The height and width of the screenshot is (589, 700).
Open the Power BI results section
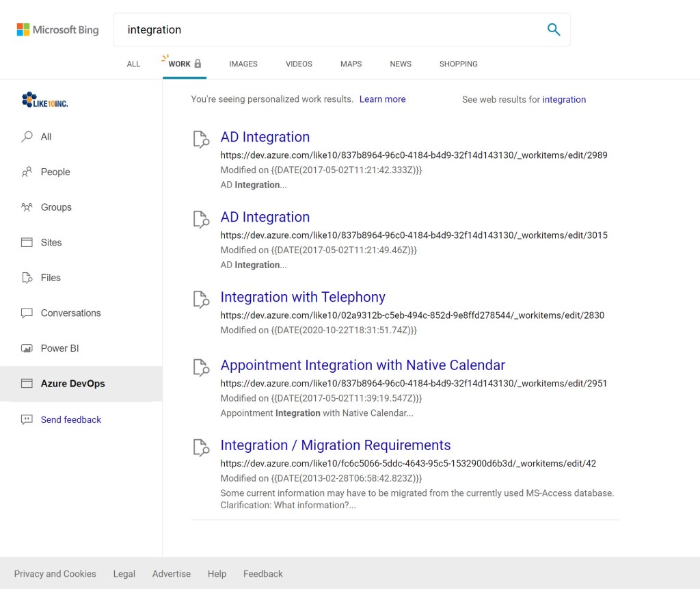click(60, 348)
